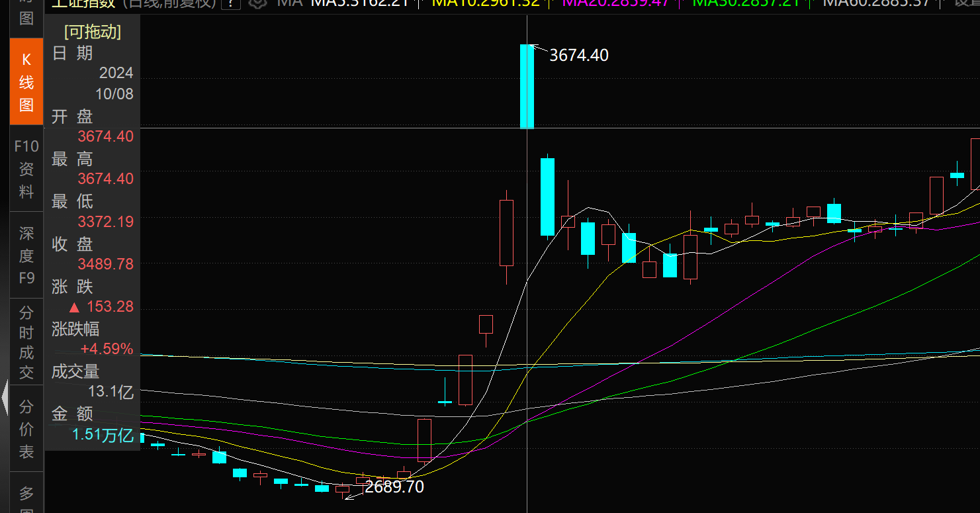Viewport: 980px width, 513px height.
Task: Click the 最低 value 3372.19
Action: pos(105,221)
